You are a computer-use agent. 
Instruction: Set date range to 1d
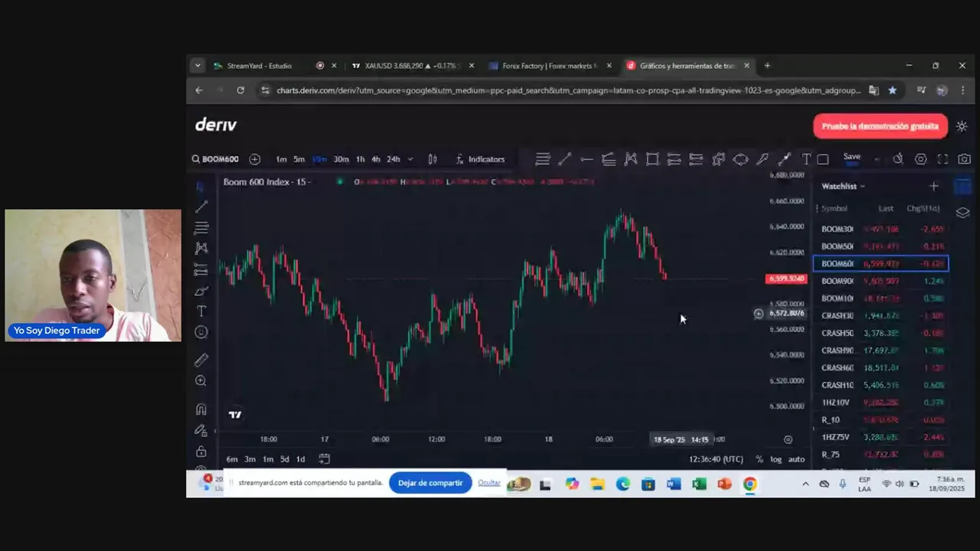[x=301, y=459]
